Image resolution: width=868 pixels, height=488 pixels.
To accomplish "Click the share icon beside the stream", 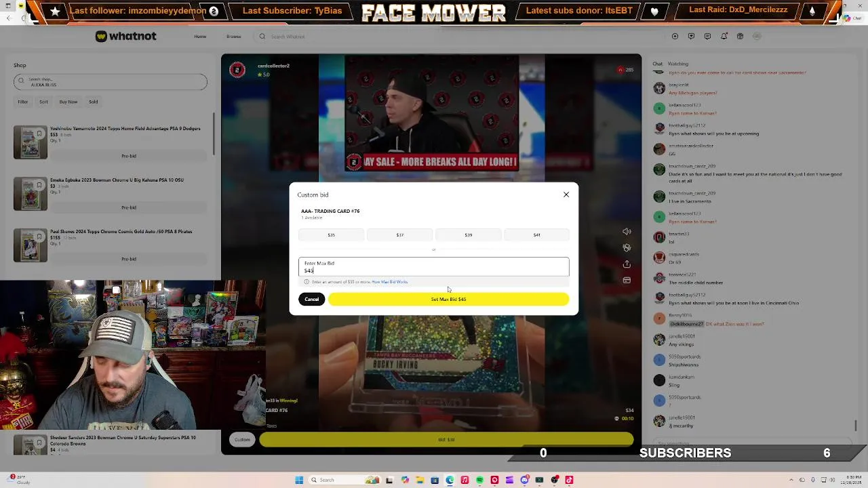I will 627,264.
